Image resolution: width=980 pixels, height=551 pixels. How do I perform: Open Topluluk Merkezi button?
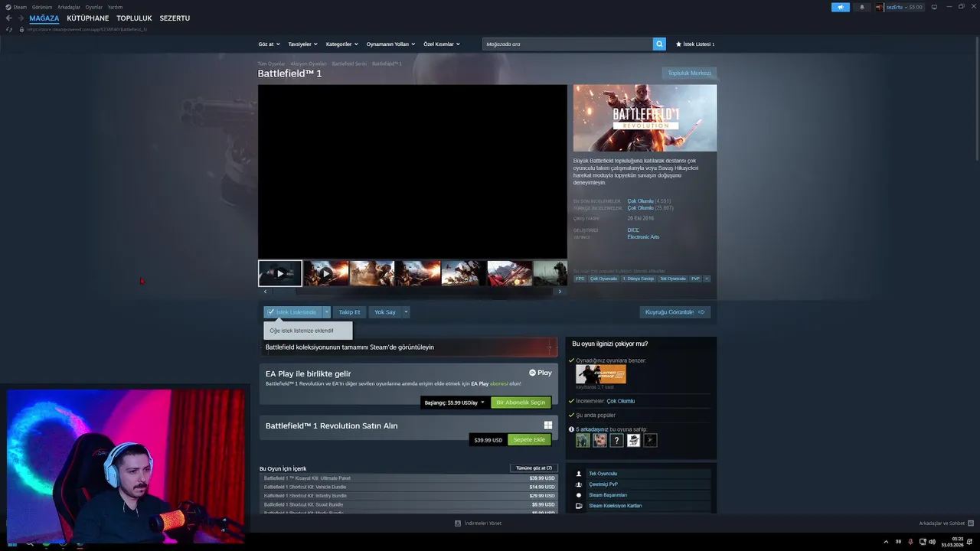689,73
